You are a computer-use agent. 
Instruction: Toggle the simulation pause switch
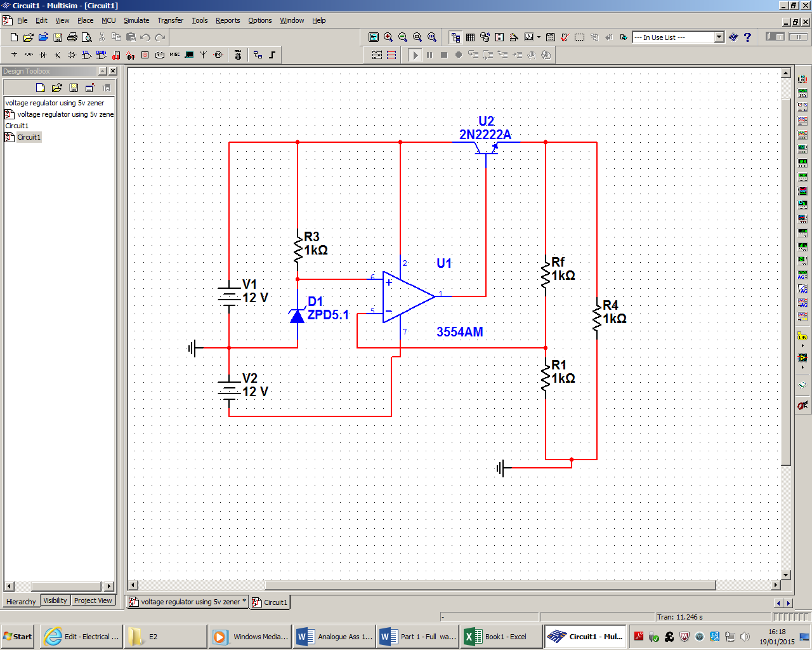tap(798, 37)
